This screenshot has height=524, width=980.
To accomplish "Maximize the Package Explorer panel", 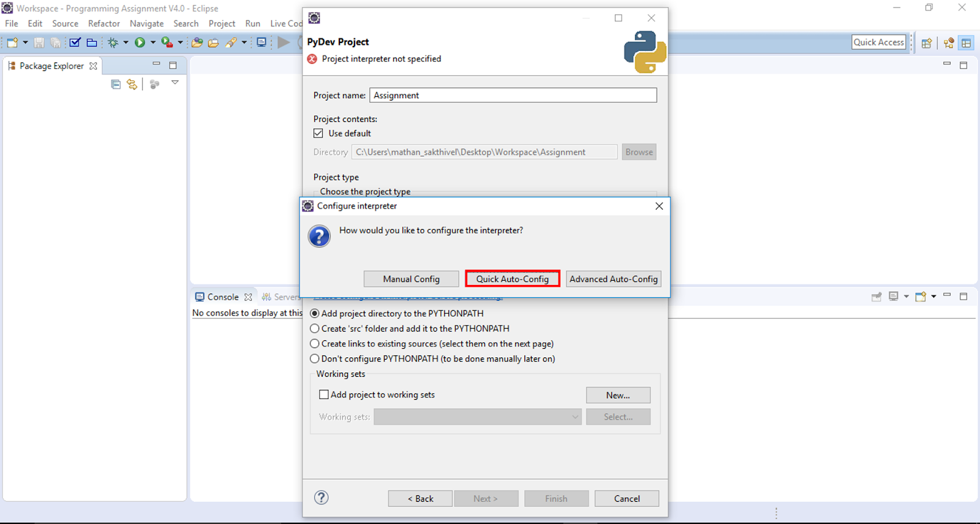I will [x=173, y=65].
